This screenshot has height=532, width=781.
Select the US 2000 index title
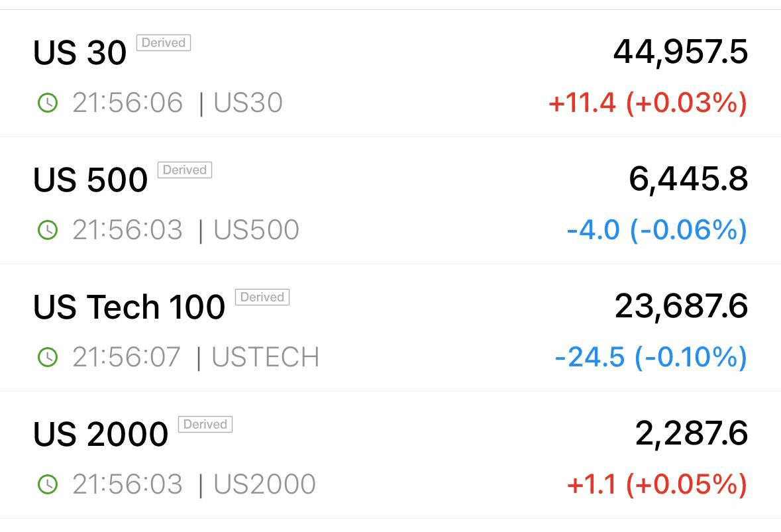tap(101, 433)
